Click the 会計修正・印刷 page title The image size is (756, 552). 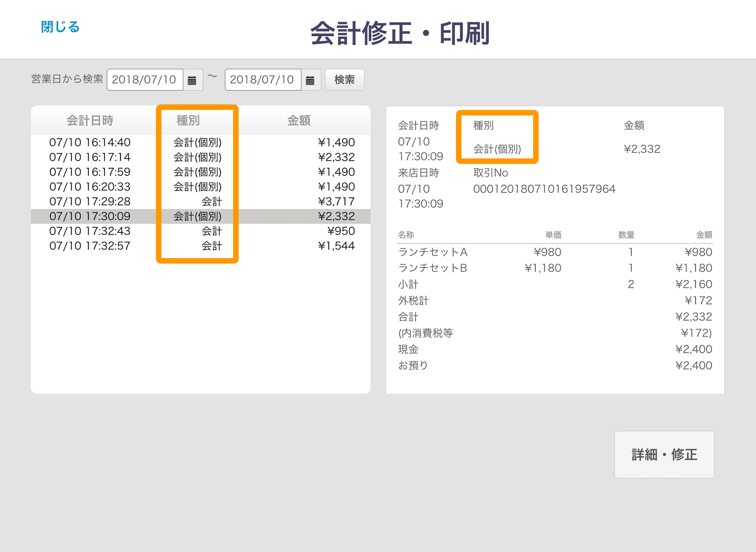point(400,33)
